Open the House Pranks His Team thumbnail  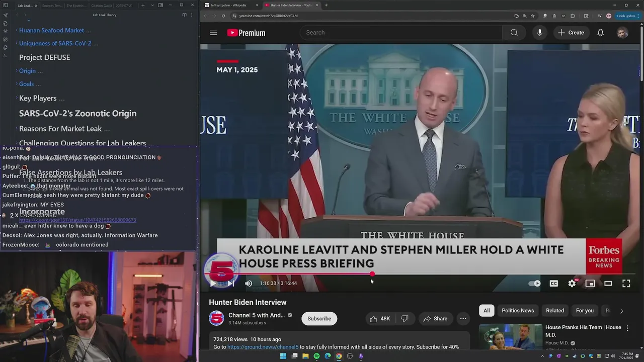pyautogui.click(x=510, y=337)
